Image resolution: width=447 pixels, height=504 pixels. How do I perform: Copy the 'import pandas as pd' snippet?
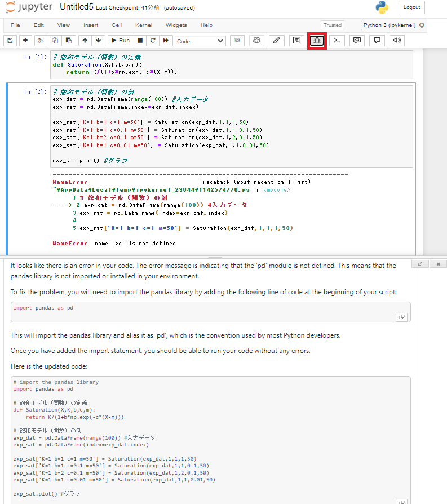(x=402, y=317)
